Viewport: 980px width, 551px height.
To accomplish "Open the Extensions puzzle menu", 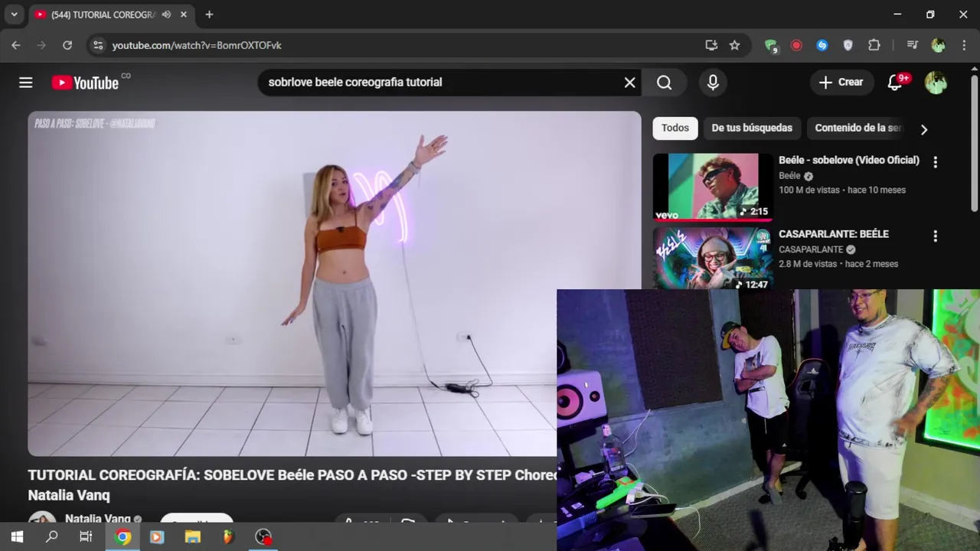I will point(874,45).
